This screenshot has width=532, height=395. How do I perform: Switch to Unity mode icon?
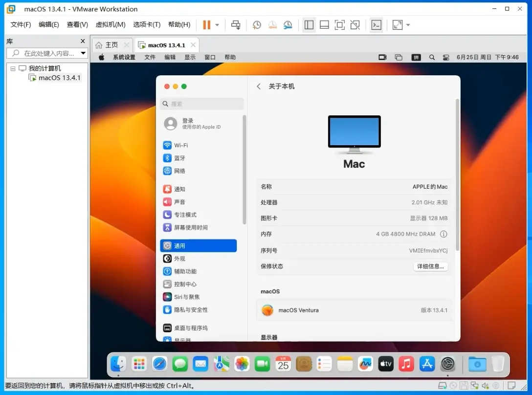(x=355, y=25)
